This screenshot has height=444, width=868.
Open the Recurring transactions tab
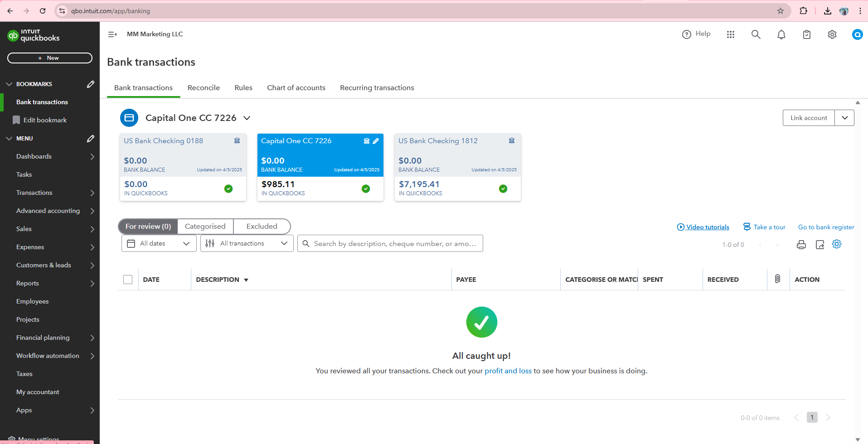click(377, 88)
